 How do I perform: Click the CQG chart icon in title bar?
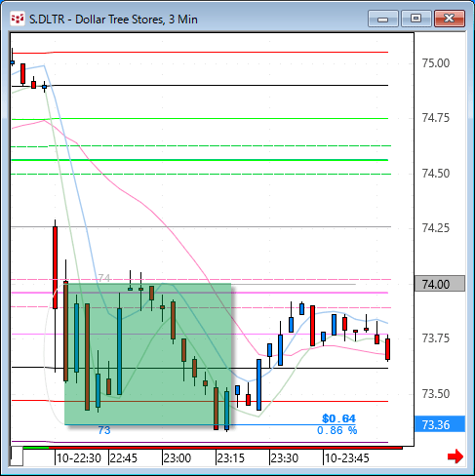[x=18, y=19]
